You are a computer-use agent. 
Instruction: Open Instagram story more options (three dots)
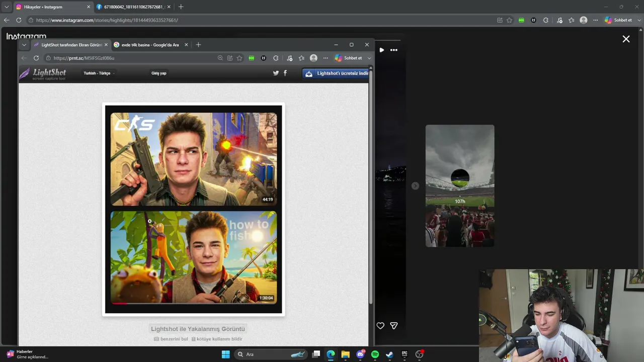tap(394, 50)
